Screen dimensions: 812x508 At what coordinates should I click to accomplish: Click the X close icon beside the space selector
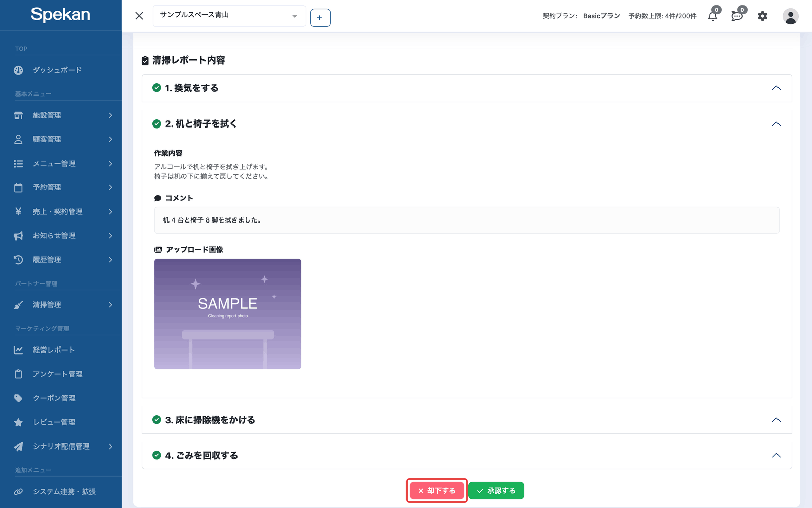[139, 16]
